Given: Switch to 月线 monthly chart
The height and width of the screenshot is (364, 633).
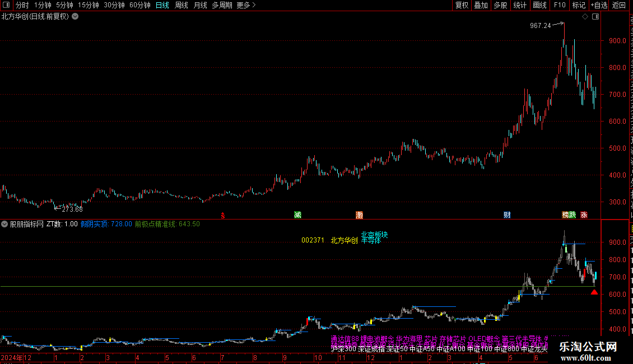Looking at the screenshot, I should point(200,5).
